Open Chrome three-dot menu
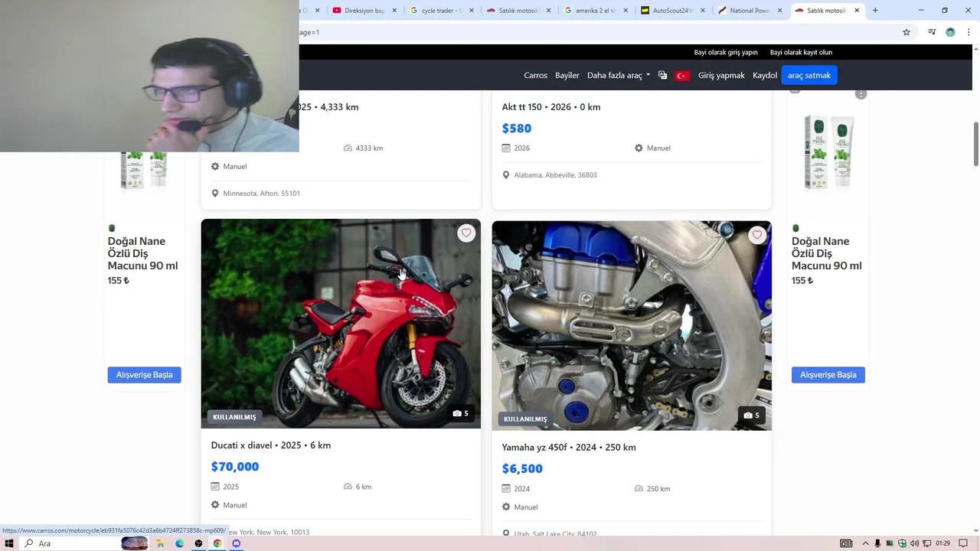Image resolution: width=980 pixels, height=551 pixels. point(969,32)
